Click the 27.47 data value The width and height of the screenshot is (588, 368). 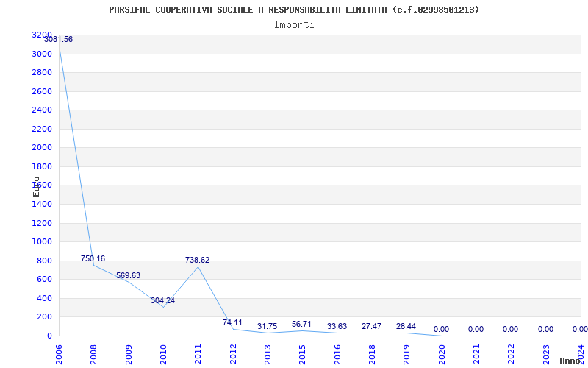click(371, 326)
